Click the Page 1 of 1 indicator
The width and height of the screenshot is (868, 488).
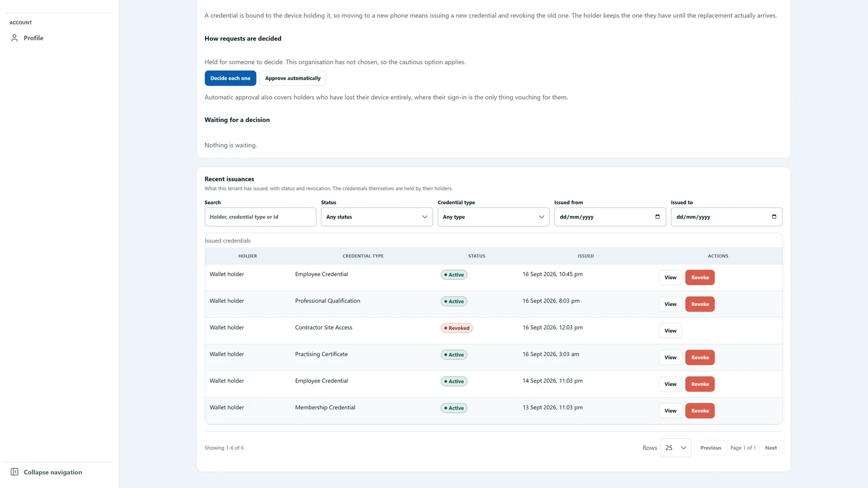743,448
